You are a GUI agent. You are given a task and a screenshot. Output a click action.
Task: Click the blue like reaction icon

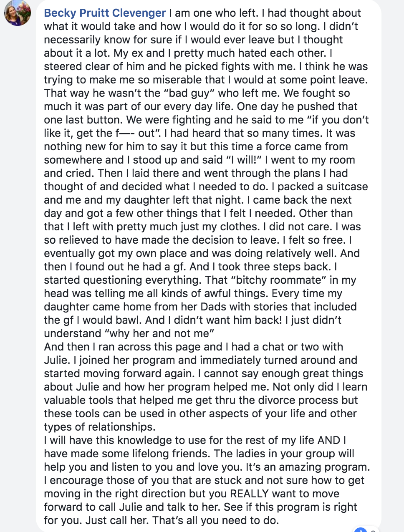click(360, 529)
